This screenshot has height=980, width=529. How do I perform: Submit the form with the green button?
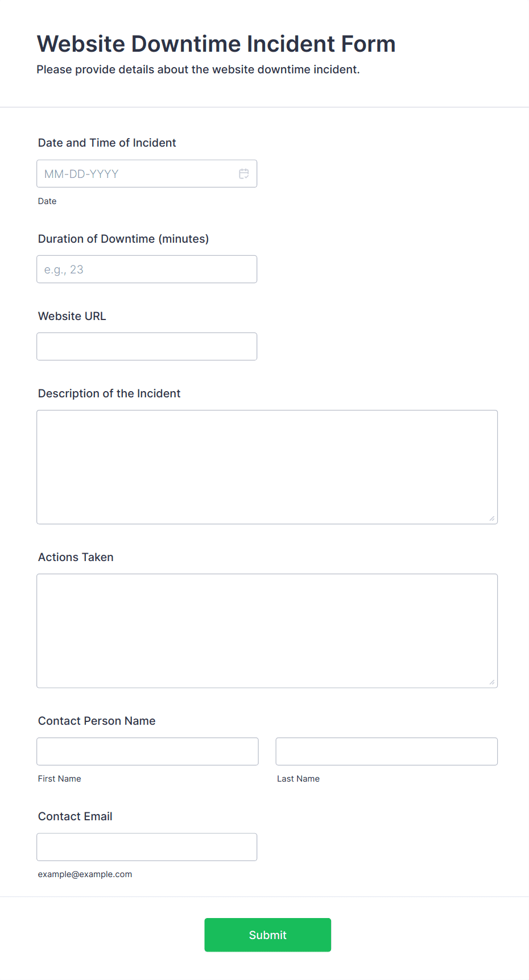click(268, 935)
